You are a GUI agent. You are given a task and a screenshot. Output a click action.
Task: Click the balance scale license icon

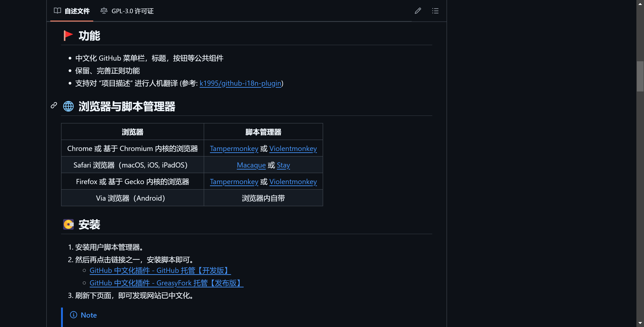[x=104, y=11]
